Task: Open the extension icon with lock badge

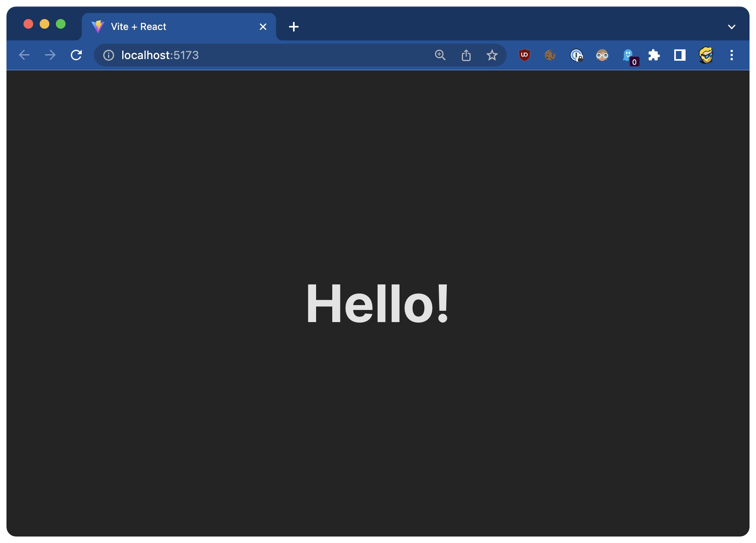Action: (576, 55)
